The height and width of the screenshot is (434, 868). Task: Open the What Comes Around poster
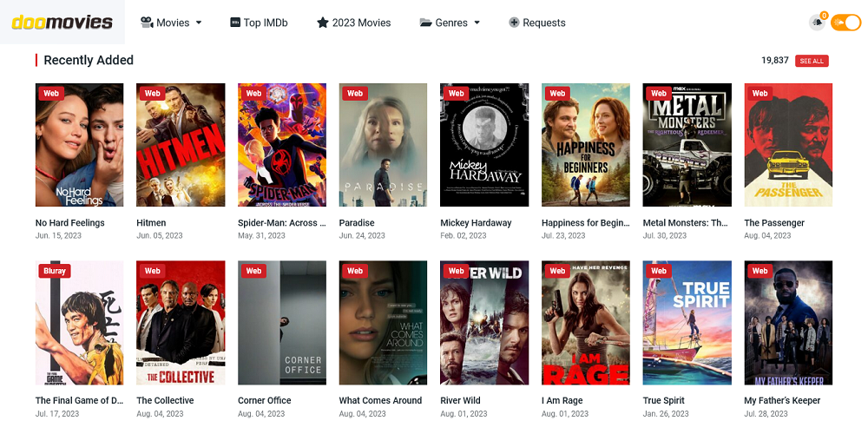(x=383, y=323)
